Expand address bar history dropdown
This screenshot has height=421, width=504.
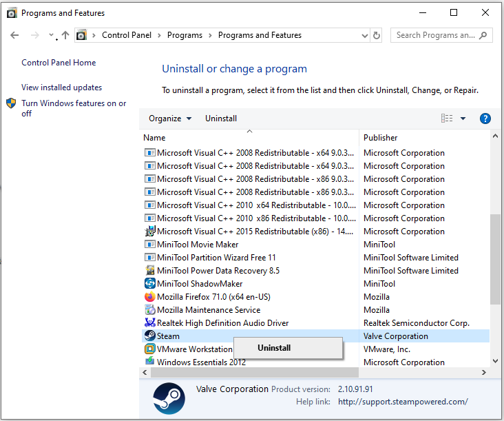click(x=364, y=35)
